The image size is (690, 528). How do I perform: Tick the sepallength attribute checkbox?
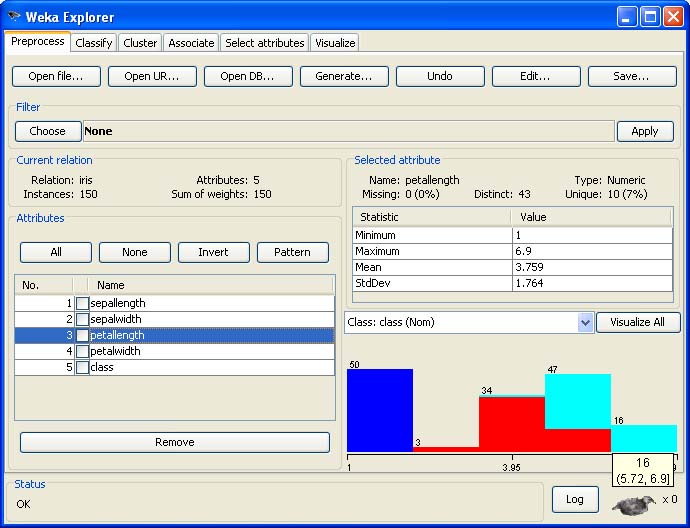point(82,304)
